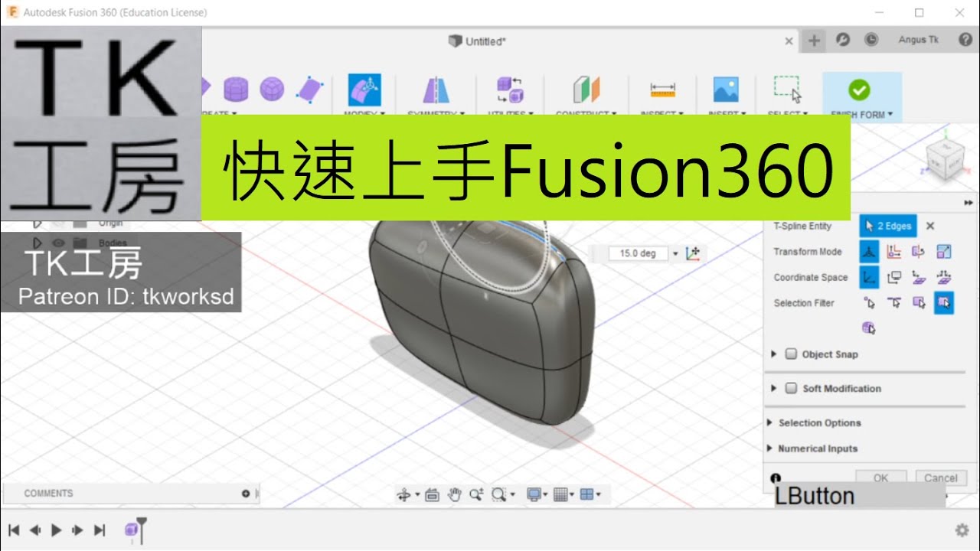Open a new design tab with plus

814,41
